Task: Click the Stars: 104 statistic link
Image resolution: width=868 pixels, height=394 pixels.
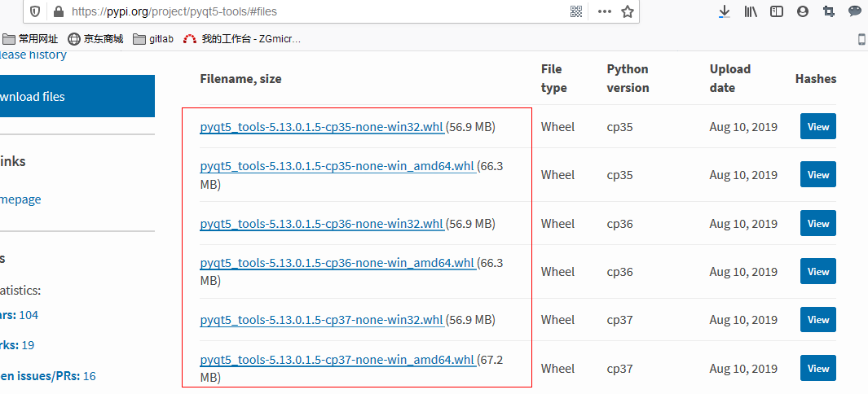Action: [x=19, y=315]
